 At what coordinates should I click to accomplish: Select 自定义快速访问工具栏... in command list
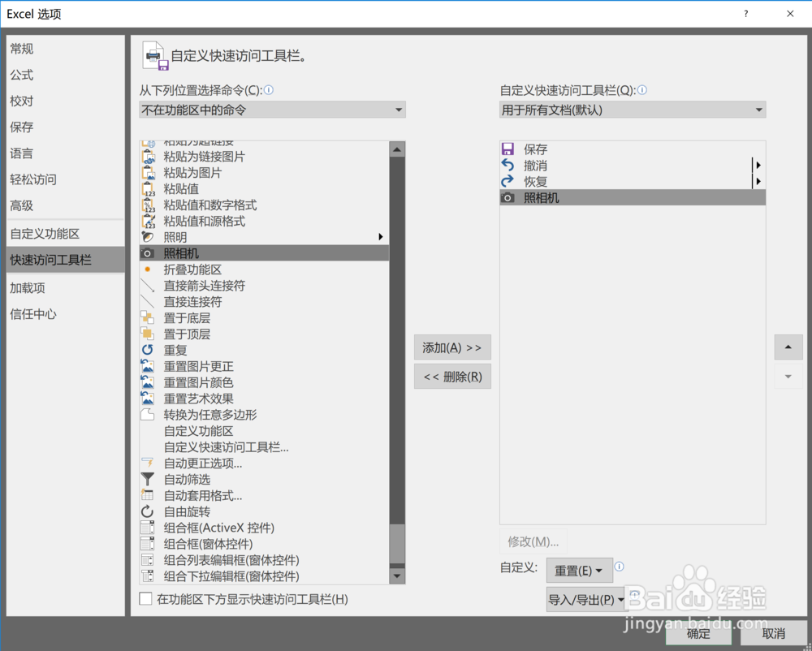tap(264, 446)
